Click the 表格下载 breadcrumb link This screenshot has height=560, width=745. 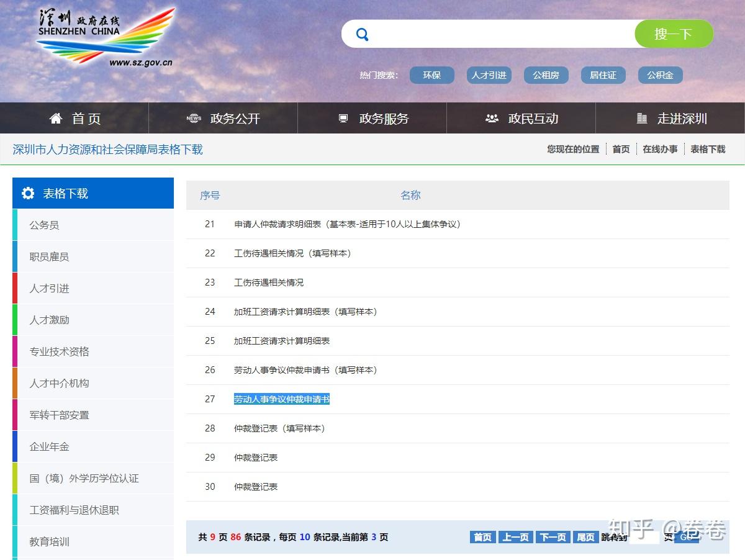(x=708, y=149)
